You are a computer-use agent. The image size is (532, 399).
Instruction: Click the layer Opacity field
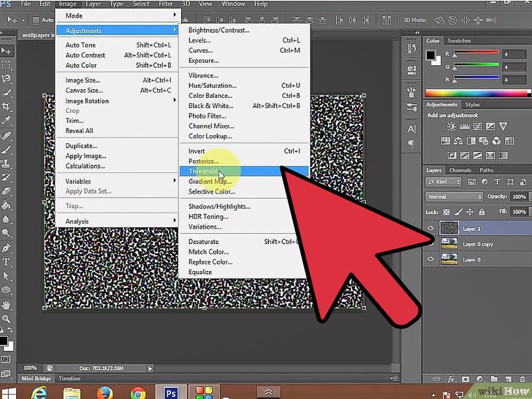click(520, 197)
